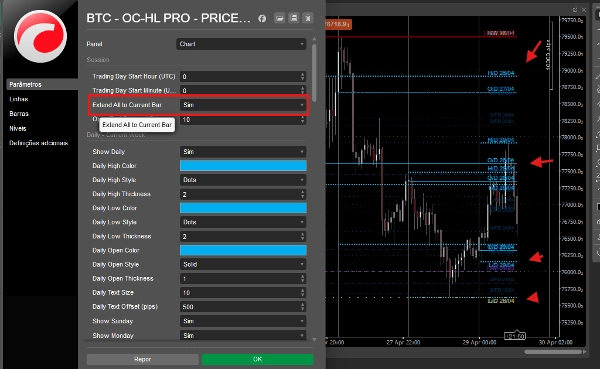Open Definições adicionais section

39,143
